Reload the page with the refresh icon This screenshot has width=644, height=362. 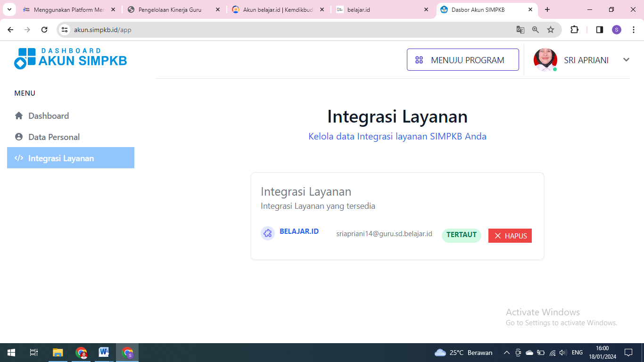44,30
